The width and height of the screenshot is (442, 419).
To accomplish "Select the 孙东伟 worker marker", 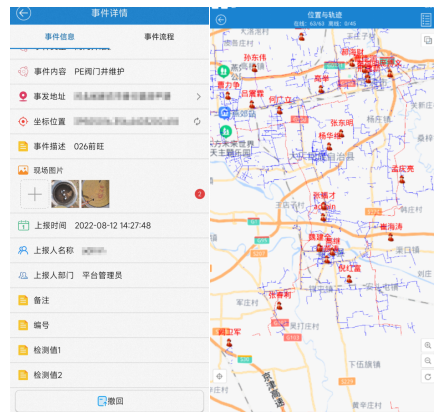I will click(x=255, y=68).
